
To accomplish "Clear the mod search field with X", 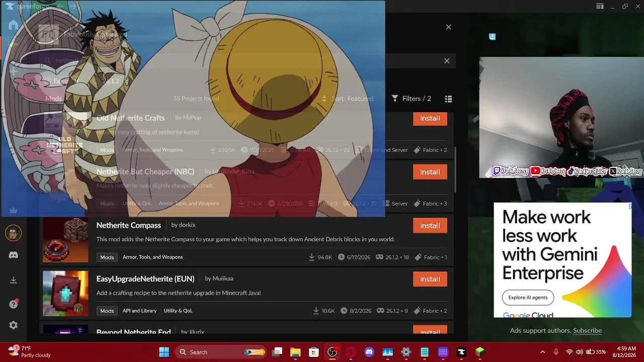I will pyautogui.click(x=447, y=61).
